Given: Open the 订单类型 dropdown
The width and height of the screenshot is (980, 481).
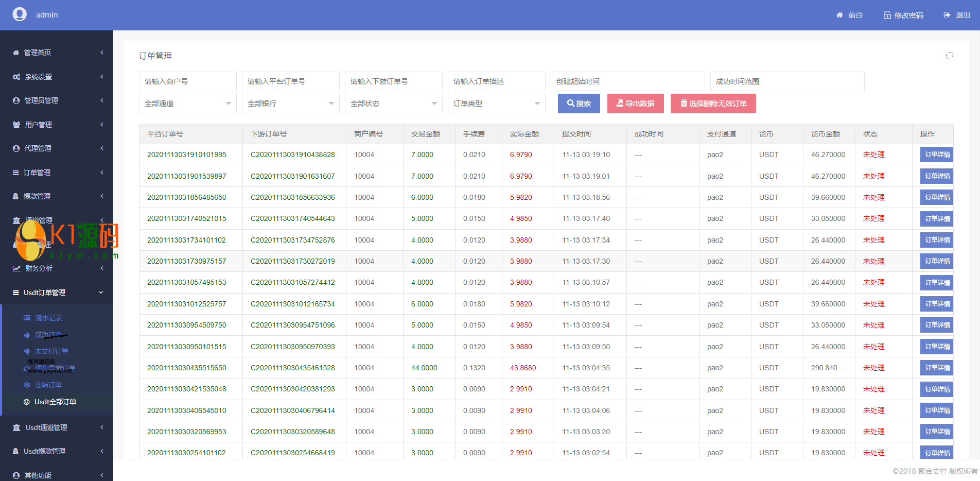Looking at the screenshot, I should click(496, 104).
